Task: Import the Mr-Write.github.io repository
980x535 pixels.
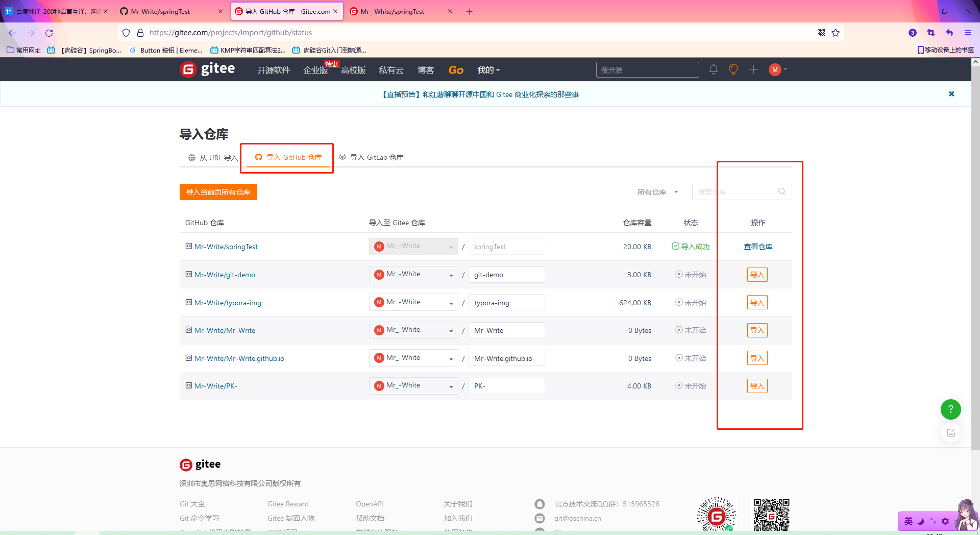Action: tap(757, 358)
